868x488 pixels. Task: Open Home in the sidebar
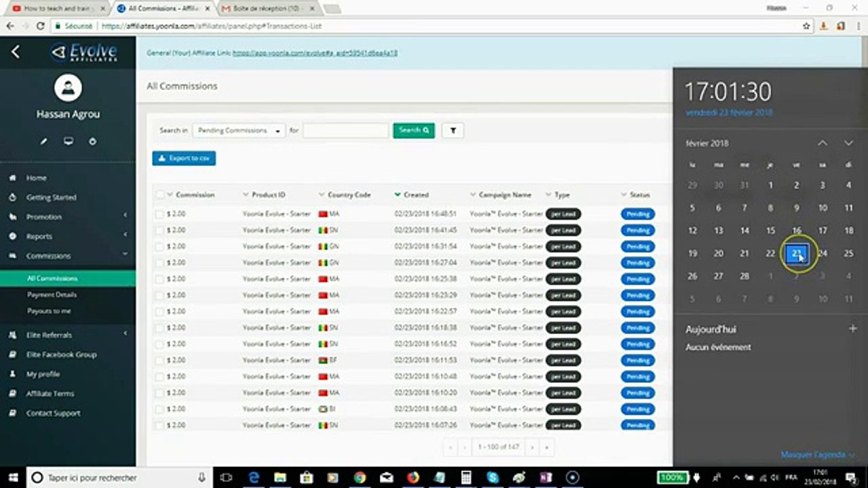tap(37, 178)
